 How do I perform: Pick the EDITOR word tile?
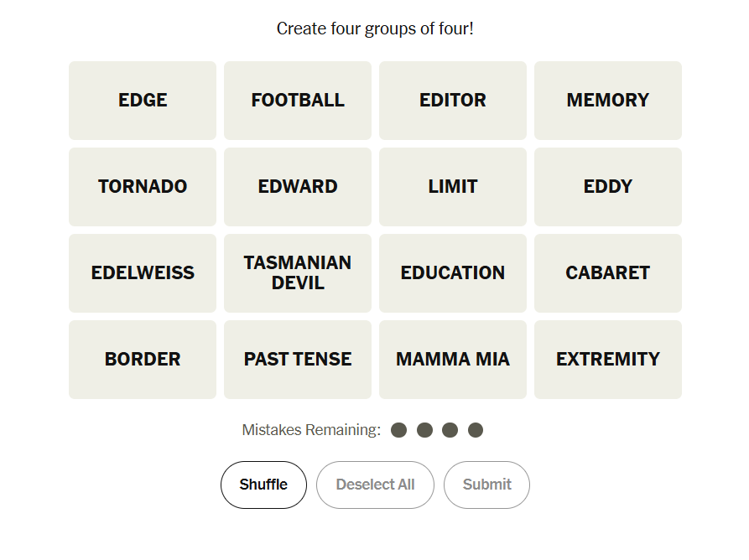(x=453, y=101)
